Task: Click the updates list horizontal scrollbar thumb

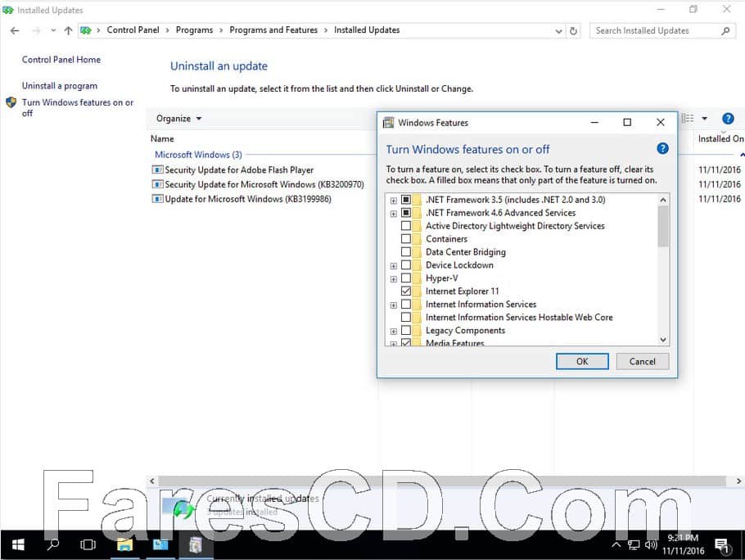Action: click(441, 481)
